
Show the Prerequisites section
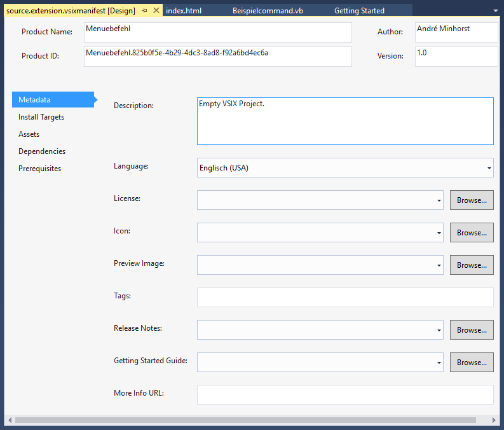(x=40, y=169)
